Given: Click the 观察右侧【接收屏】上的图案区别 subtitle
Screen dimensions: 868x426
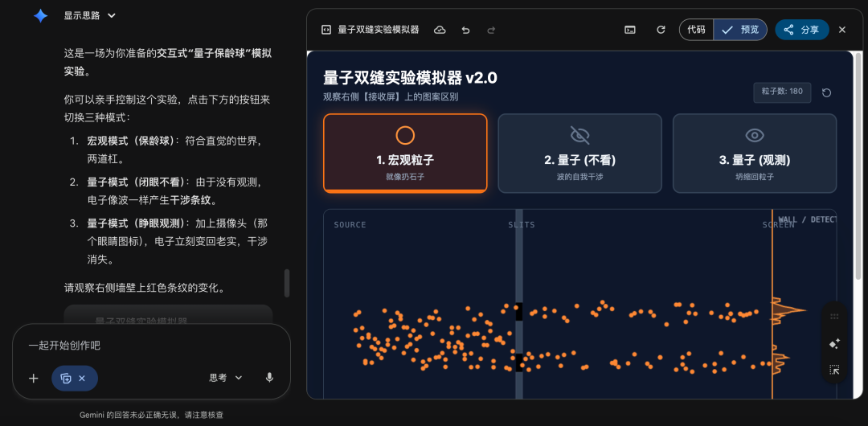Looking at the screenshot, I should pos(391,97).
